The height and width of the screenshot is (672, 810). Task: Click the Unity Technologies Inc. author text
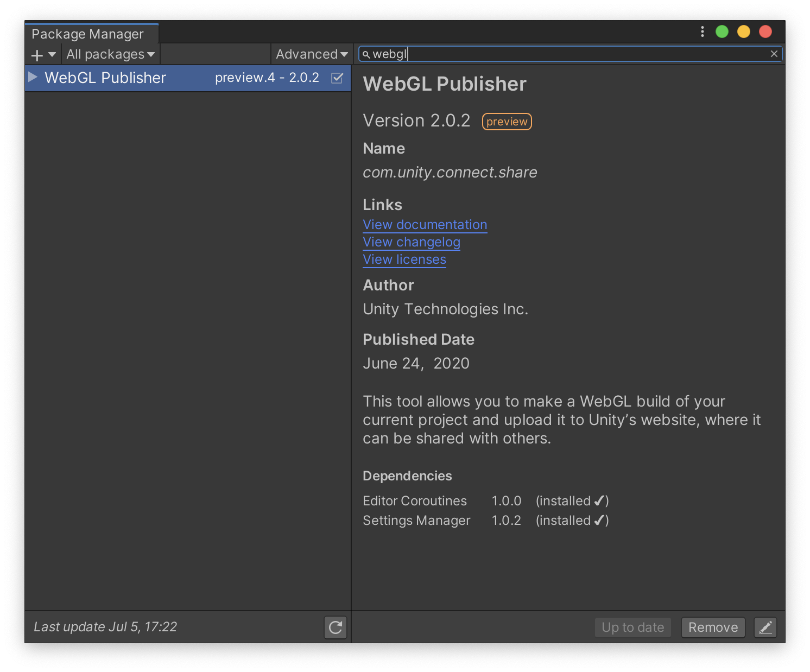coord(446,309)
